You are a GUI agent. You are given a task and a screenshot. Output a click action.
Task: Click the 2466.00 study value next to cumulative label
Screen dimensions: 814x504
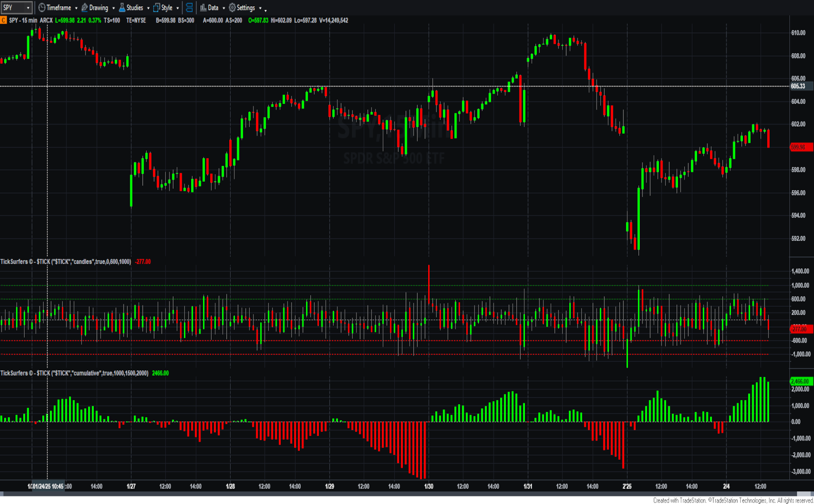160,373
